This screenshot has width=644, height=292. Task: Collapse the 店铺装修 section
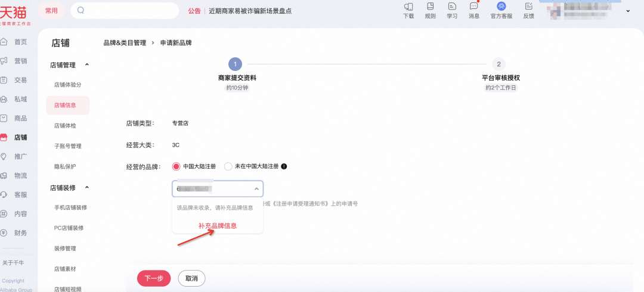(x=87, y=188)
